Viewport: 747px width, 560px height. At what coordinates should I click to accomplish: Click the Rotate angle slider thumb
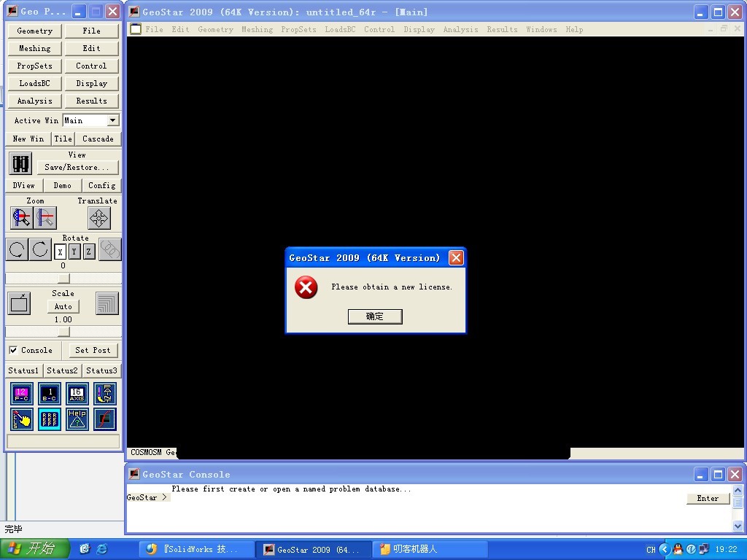64,278
